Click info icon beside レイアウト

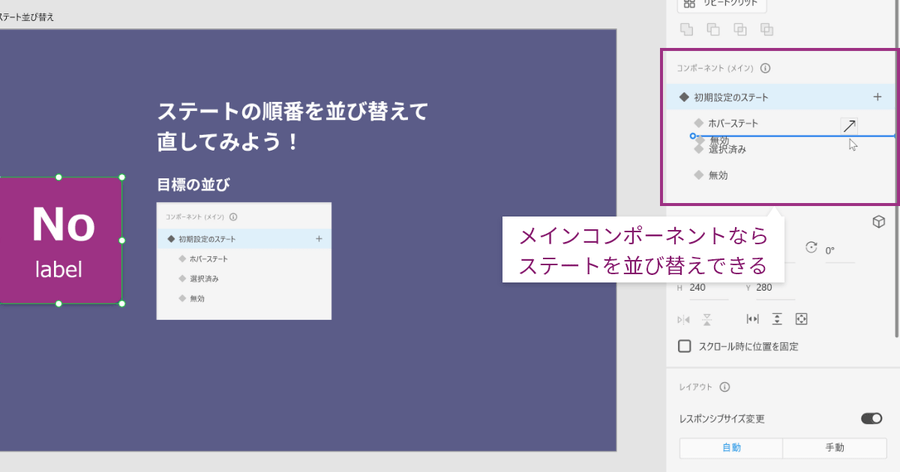pos(725,387)
